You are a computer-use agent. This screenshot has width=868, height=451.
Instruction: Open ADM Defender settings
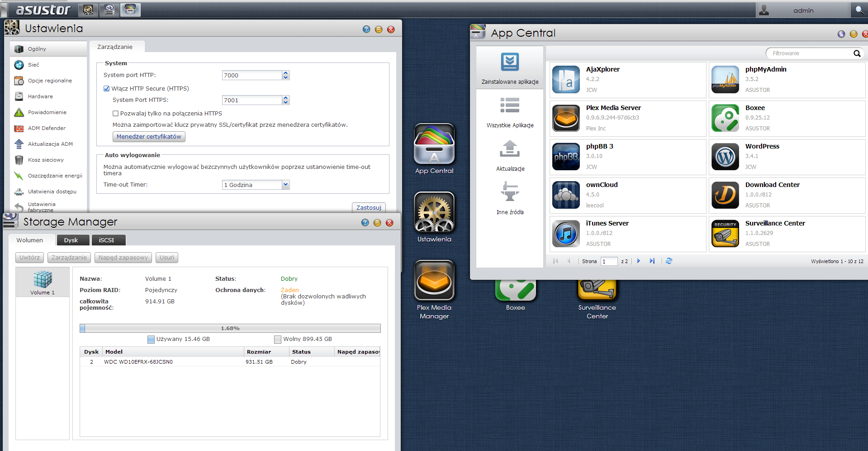48,128
